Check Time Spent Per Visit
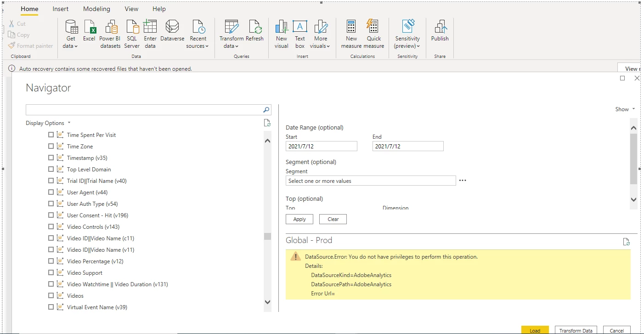Image resolution: width=644 pixels, height=334 pixels. (51, 135)
